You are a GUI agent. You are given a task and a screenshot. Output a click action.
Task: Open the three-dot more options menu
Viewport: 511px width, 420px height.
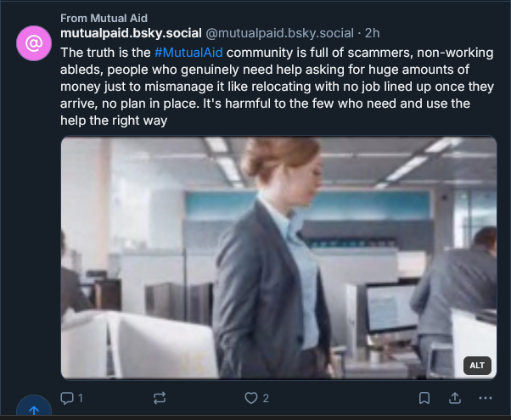pos(486,398)
